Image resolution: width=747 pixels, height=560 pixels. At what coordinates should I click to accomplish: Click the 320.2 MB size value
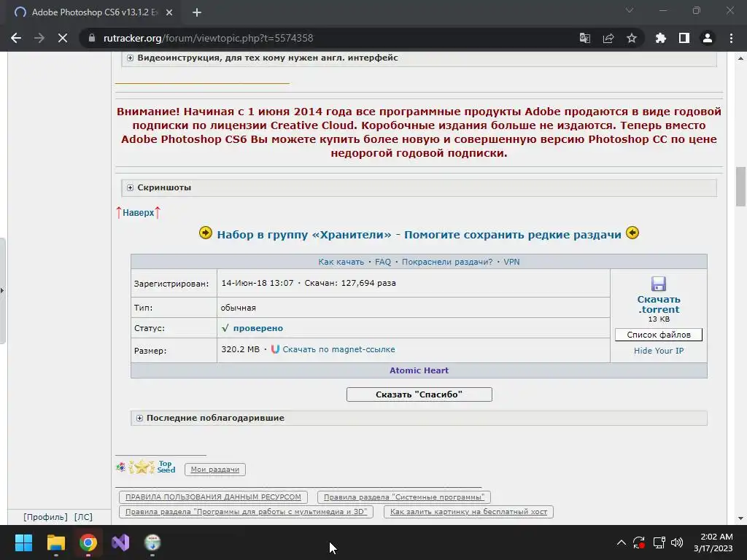(240, 349)
